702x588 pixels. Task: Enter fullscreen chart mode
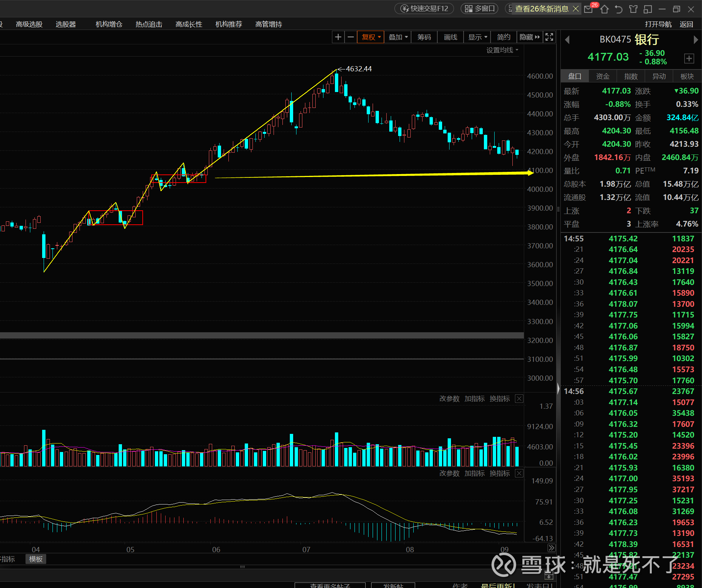pyautogui.click(x=549, y=37)
